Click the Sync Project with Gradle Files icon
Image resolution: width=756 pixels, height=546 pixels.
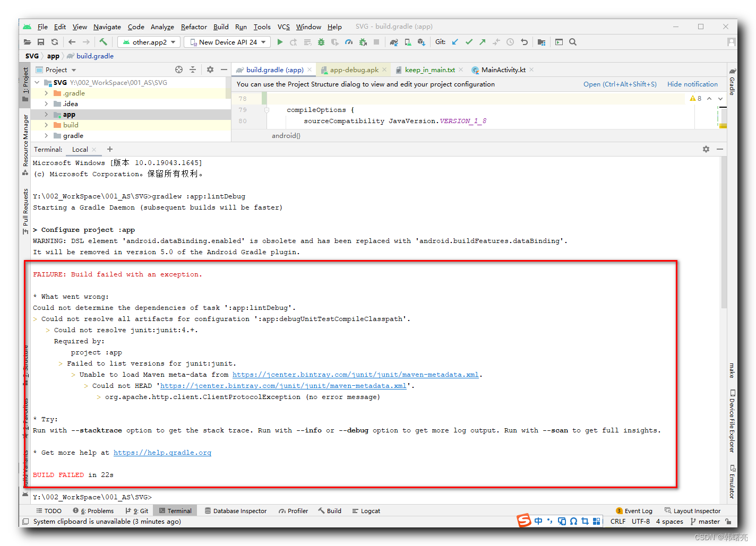394,42
